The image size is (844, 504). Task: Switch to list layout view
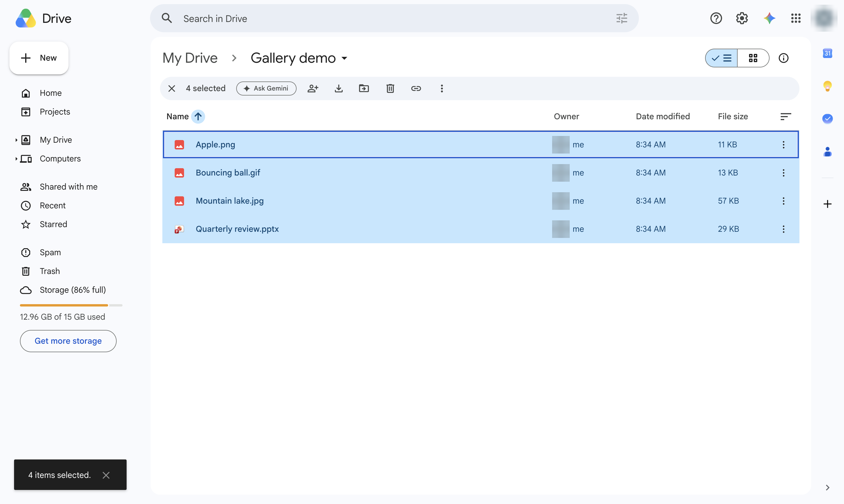click(721, 58)
